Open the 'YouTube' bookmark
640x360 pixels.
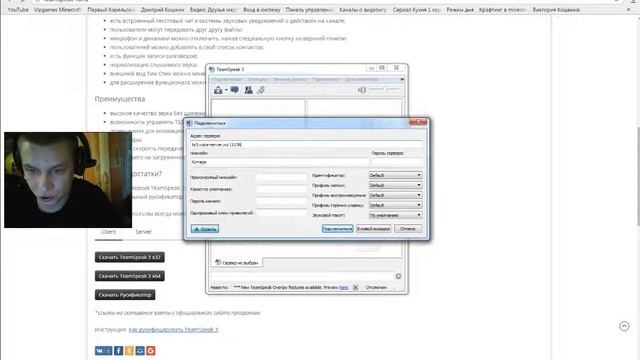coord(18,9)
